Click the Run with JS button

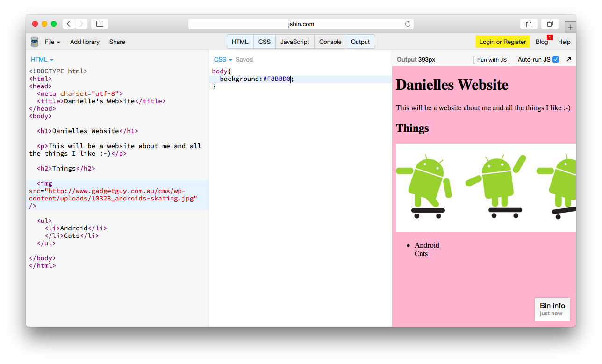coord(492,60)
